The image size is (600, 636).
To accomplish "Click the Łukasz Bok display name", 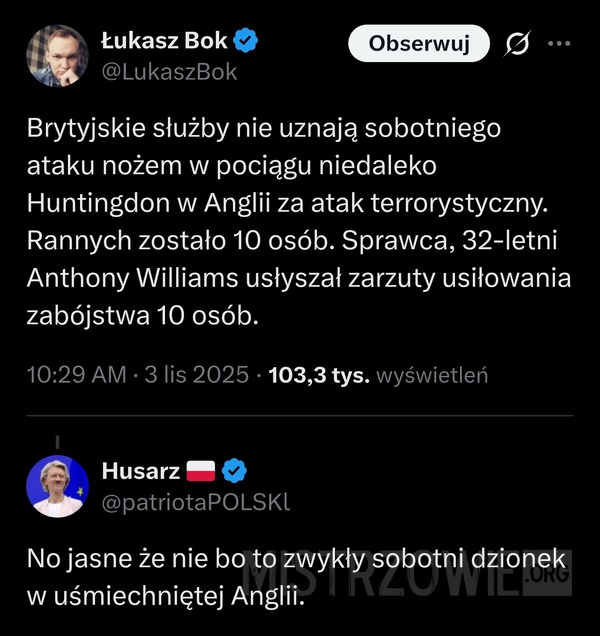I will [165, 42].
